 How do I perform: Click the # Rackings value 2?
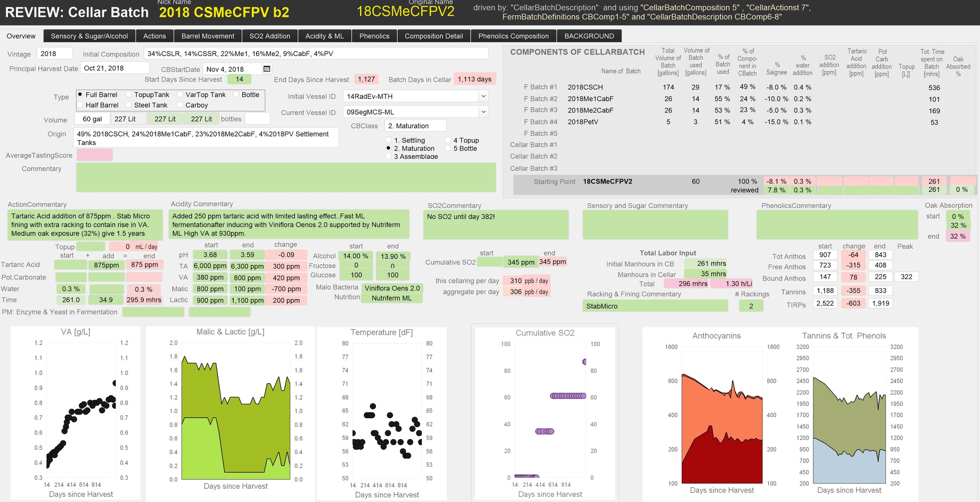click(751, 306)
